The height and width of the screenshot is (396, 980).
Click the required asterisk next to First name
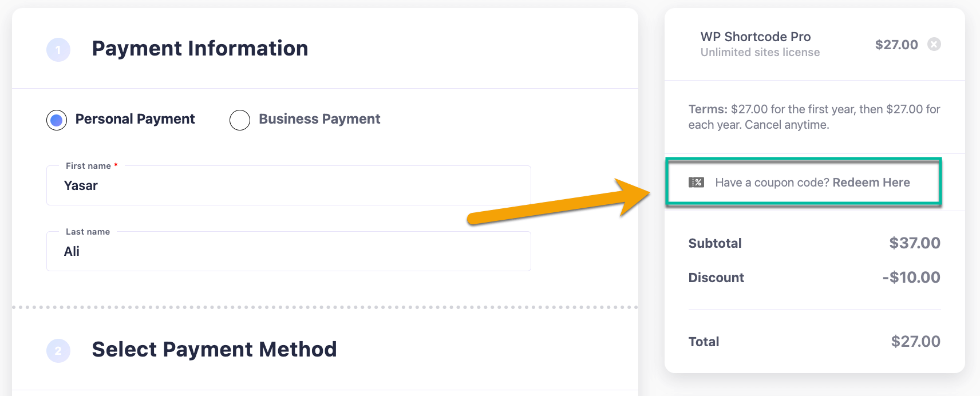coord(114,164)
